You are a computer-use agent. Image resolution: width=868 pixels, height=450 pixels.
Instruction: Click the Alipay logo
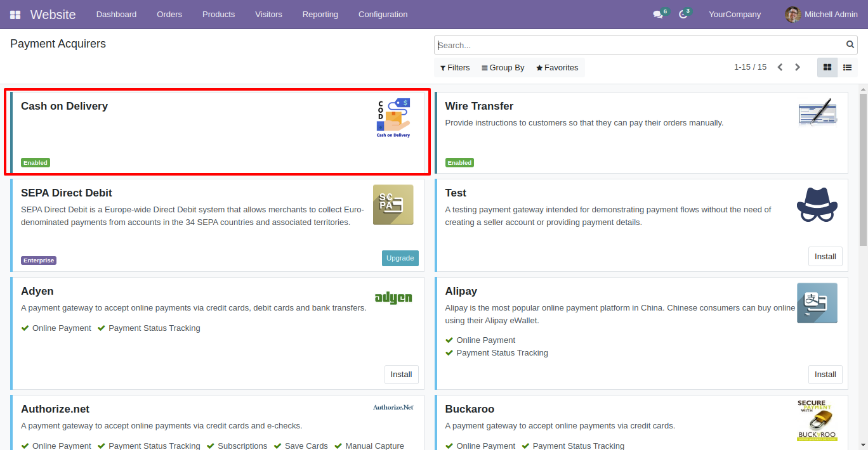click(x=817, y=303)
